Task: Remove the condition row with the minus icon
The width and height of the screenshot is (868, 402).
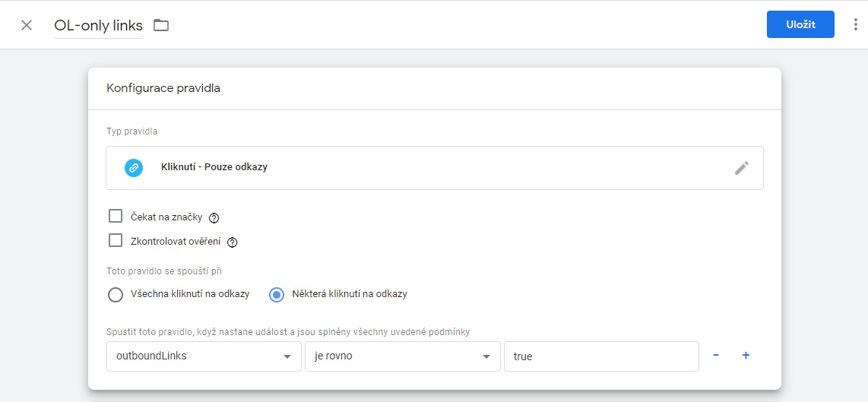Action: tap(716, 356)
